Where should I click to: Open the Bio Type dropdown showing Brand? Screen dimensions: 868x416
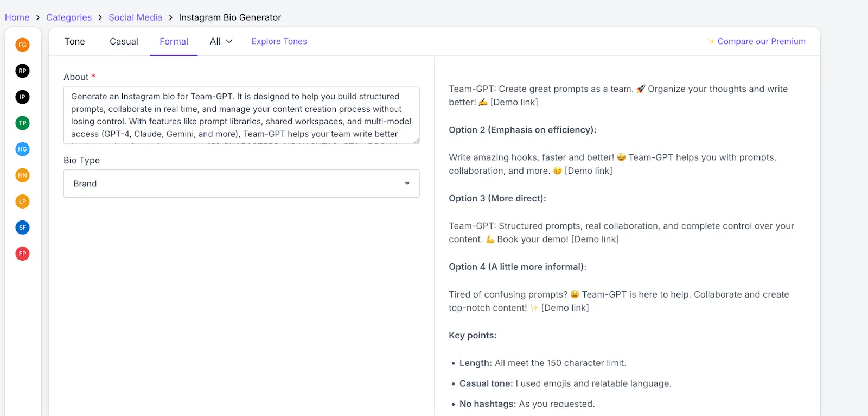(241, 184)
